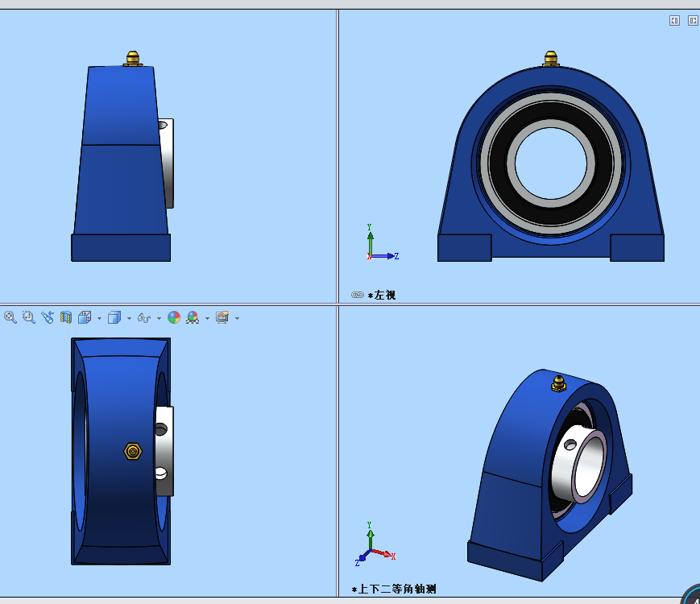Select the grease fitting in isometric view

click(558, 384)
